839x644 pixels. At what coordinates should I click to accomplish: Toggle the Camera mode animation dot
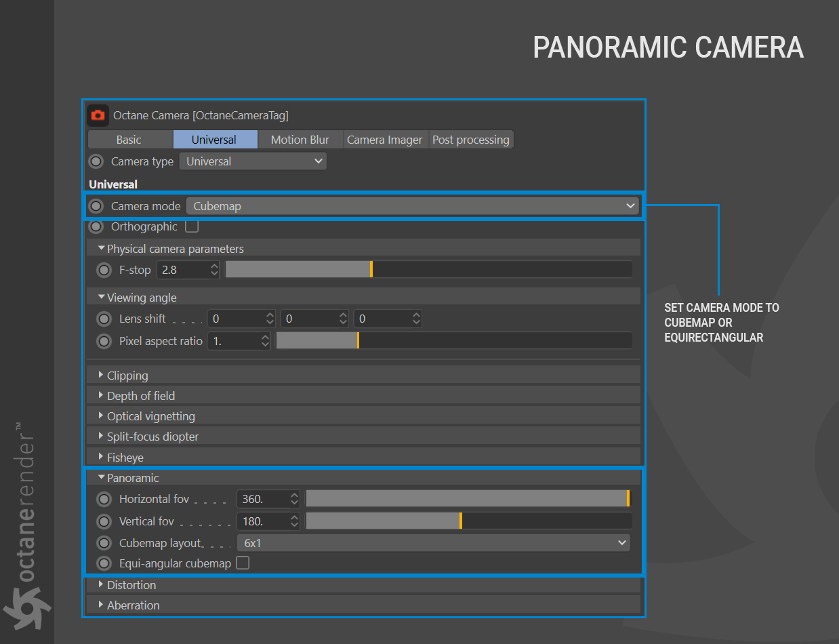click(x=96, y=206)
